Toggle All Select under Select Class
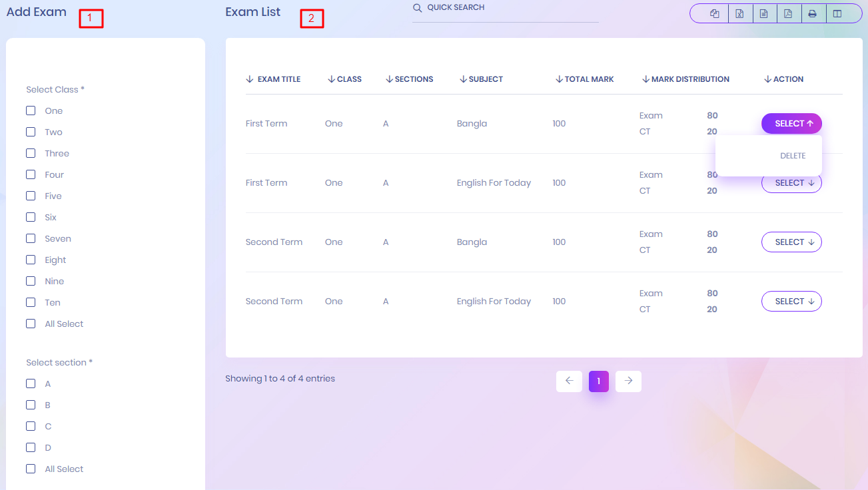 [31, 324]
